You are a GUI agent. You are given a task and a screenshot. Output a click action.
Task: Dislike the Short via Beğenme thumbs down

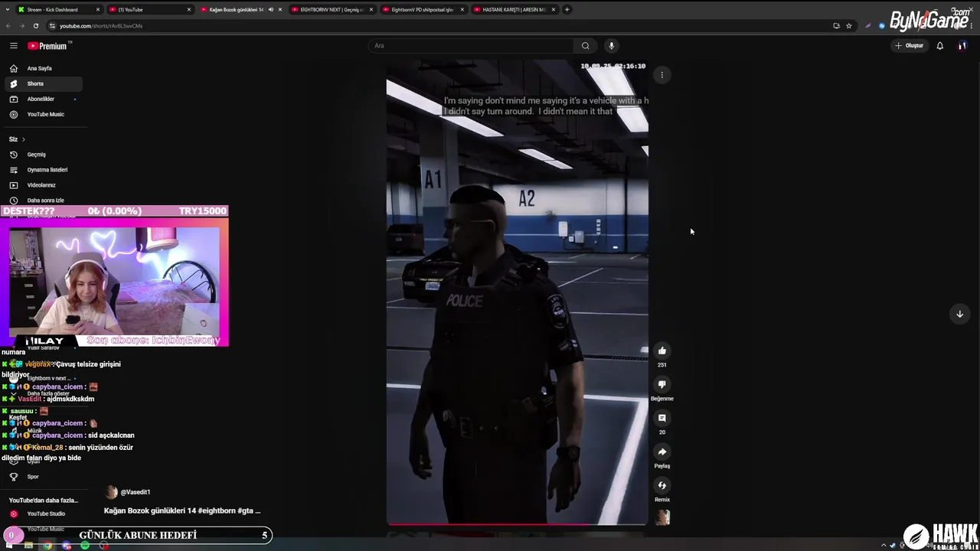(662, 384)
